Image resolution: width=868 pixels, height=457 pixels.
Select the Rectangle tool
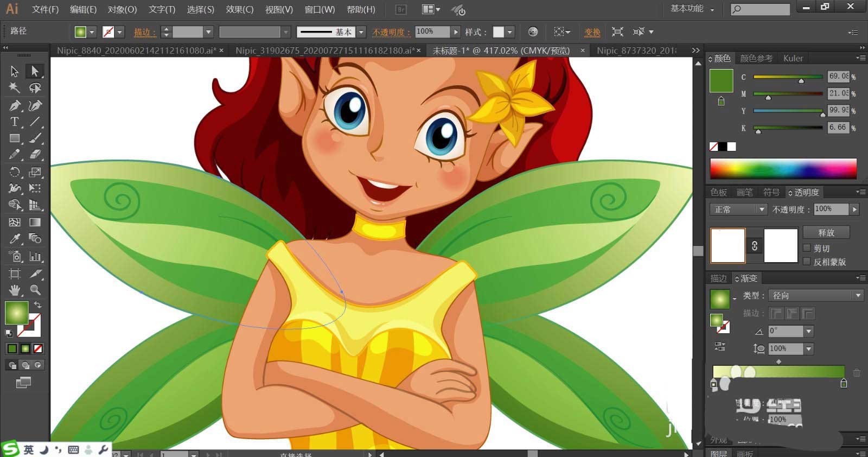tap(15, 138)
